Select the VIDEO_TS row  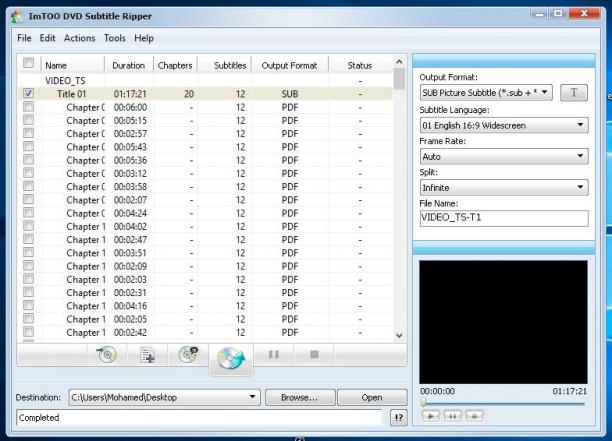pos(205,80)
